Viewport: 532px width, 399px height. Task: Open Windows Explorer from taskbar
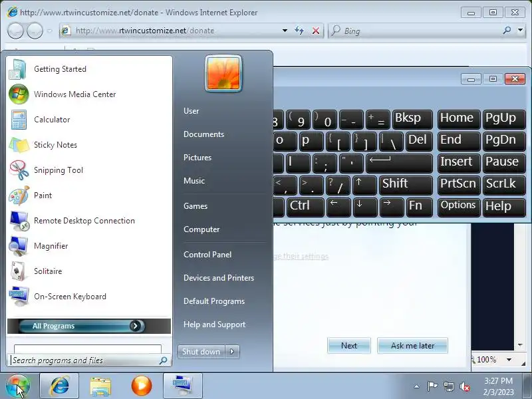tap(100, 386)
